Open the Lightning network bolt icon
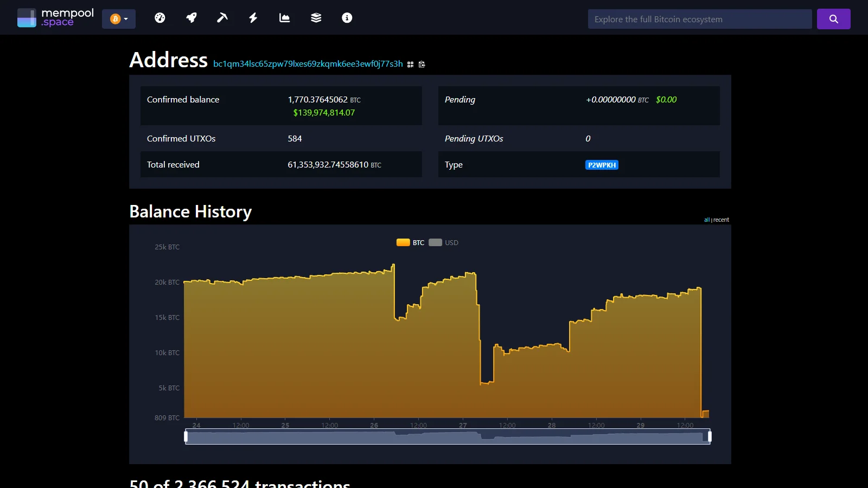Screen dimensions: 868x488 [x=253, y=18]
